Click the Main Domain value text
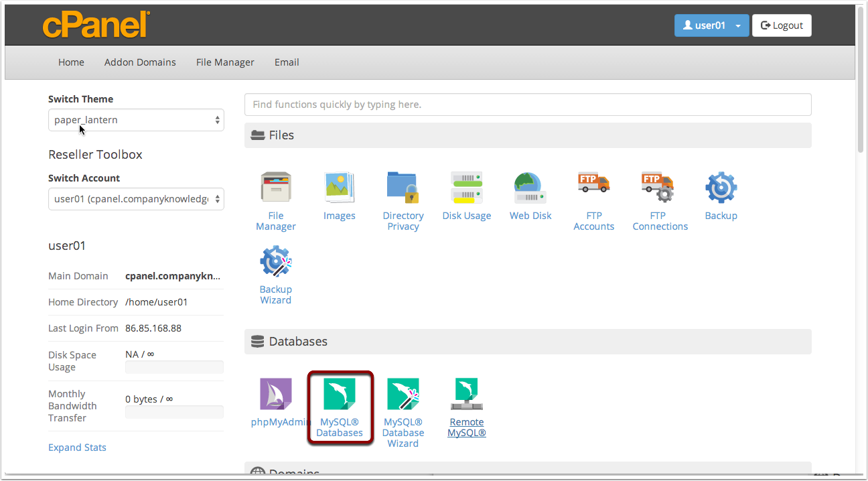The image size is (868, 481). click(x=173, y=276)
